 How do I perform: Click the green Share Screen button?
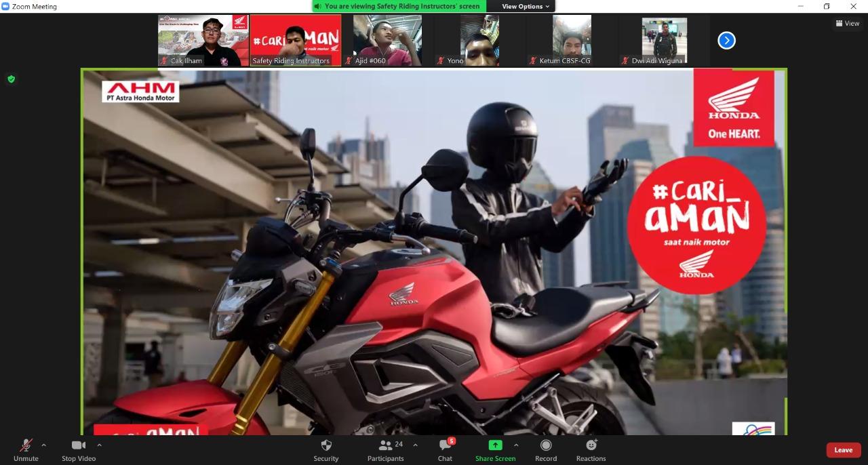[496, 450]
